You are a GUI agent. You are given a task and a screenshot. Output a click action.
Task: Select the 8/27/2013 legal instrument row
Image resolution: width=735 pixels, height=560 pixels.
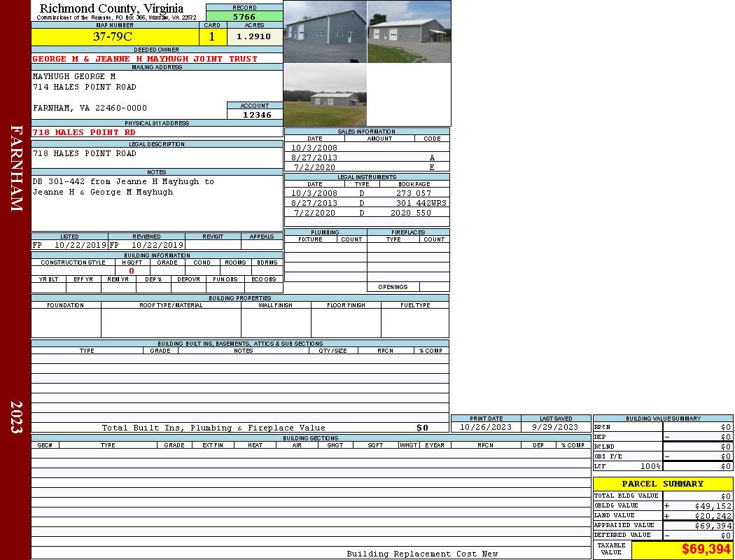[x=366, y=203]
